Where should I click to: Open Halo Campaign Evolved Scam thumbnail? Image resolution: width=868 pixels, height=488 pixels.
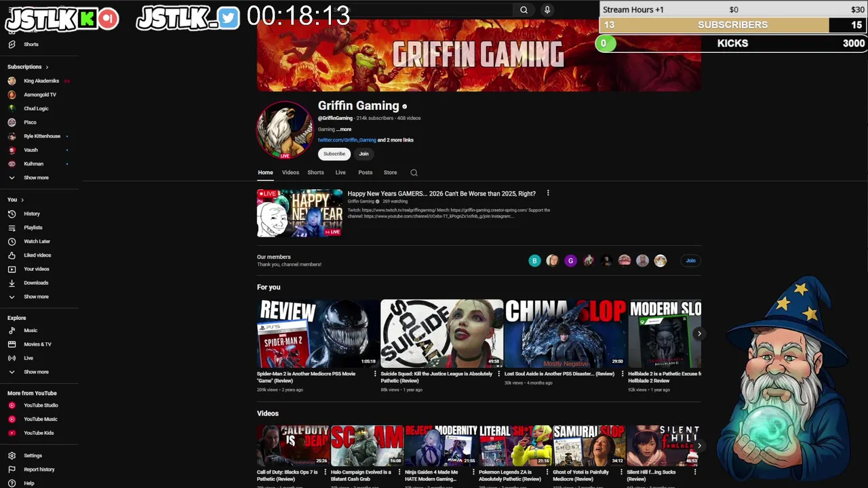click(x=367, y=445)
